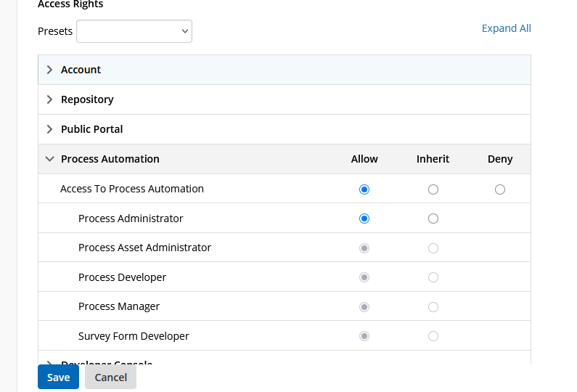Click the Public Portal section title
This screenshot has height=392, width=577.
pos(91,129)
